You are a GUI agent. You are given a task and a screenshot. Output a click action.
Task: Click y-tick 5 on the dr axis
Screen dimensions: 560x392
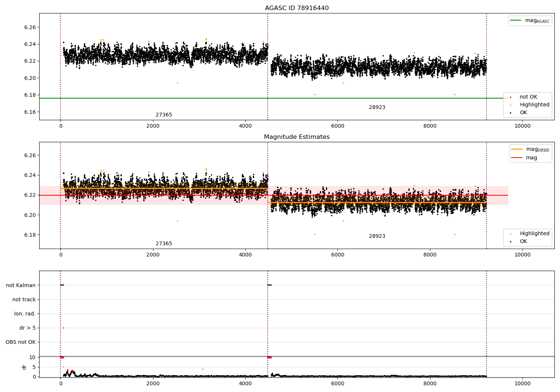(x=34, y=367)
